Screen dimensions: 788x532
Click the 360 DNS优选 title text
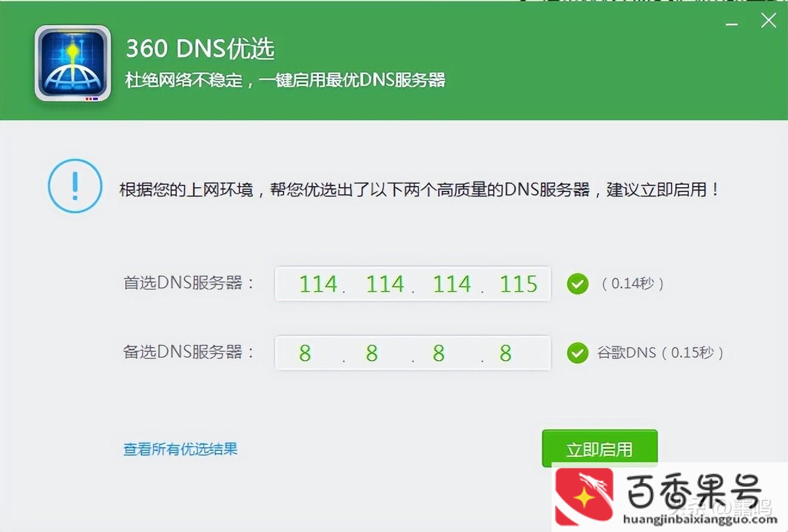click(x=200, y=49)
